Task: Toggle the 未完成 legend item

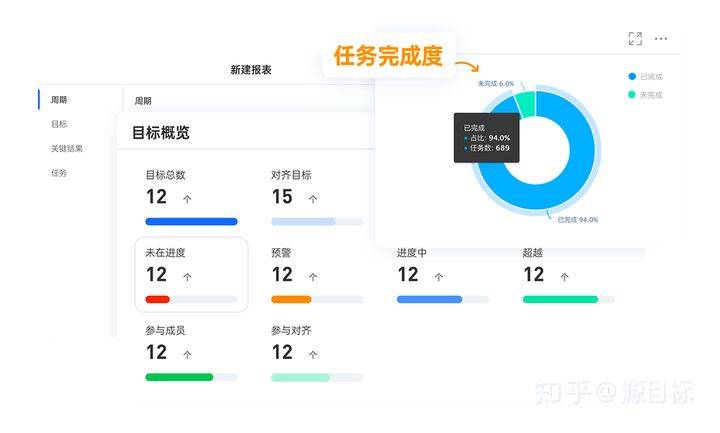Action: click(646, 95)
